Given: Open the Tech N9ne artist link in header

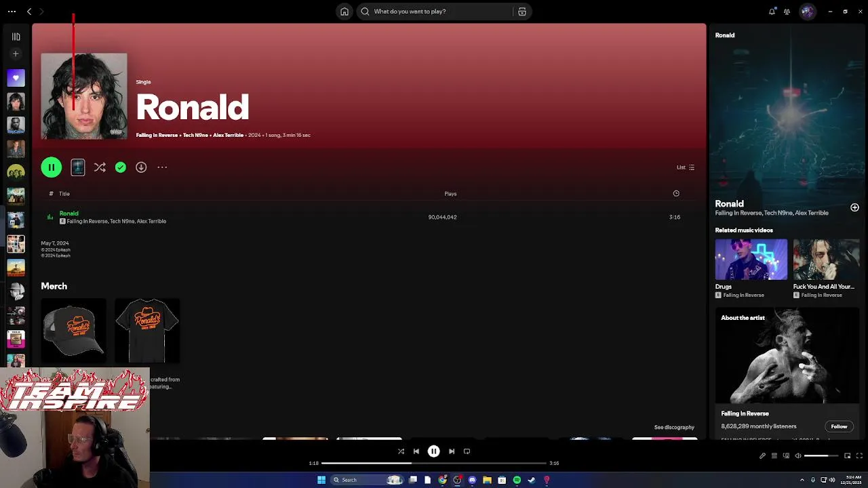Looking at the screenshot, I should click(x=195, y=135).
